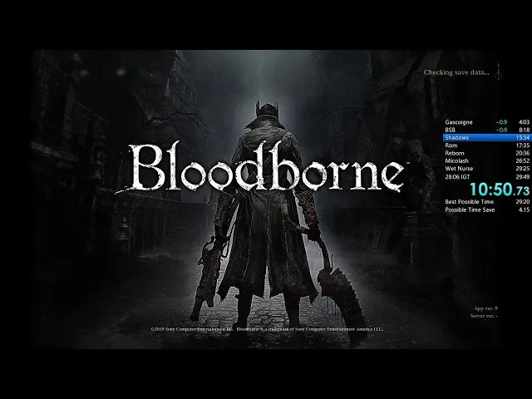Viewport: 532px width, 399px height.
Task: Click the possible time save value 4:15
Action: pos(524,210)
